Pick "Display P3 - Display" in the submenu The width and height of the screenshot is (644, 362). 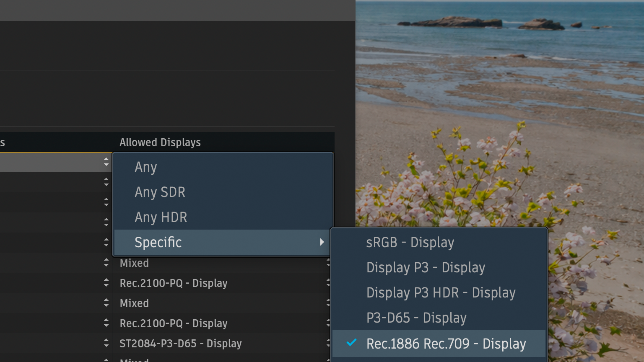[425, 268]
